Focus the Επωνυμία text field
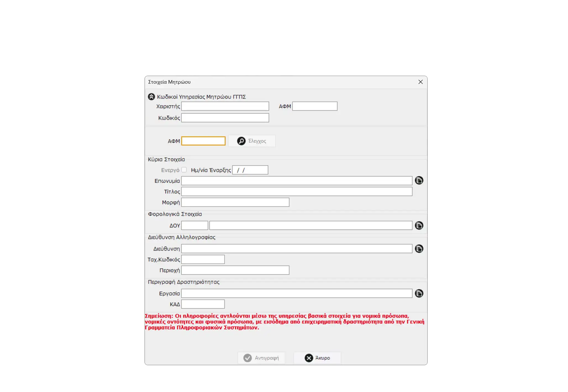 coord(296,181)
